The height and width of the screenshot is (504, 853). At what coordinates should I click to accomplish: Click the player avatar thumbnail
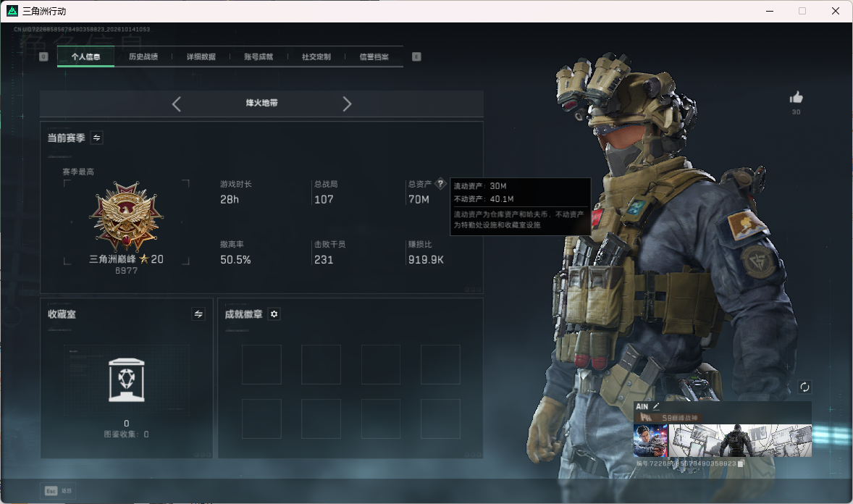[650, 441]
